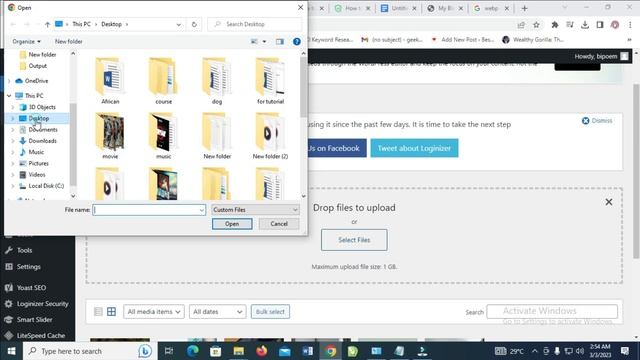Select Music in the navigation tree
Viewport: 640px width, 360px height.
36,152
